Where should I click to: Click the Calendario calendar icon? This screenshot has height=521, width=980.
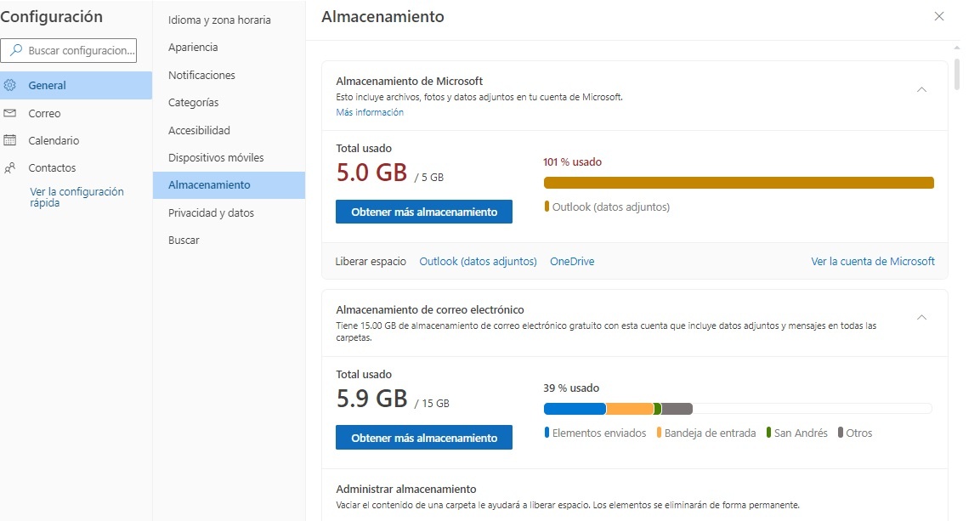pos(10,140)
